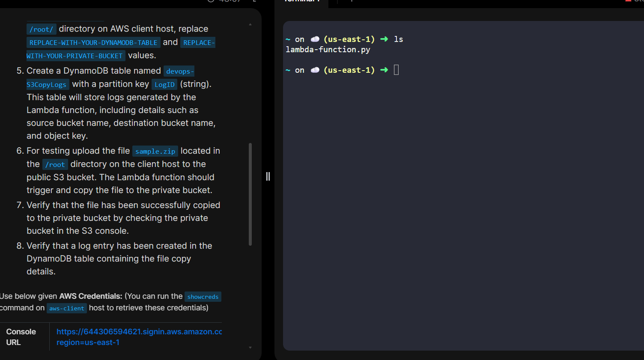Switch to the Terminal 1 tab
This screenshot has height=360, width=644.
(302, 1)
